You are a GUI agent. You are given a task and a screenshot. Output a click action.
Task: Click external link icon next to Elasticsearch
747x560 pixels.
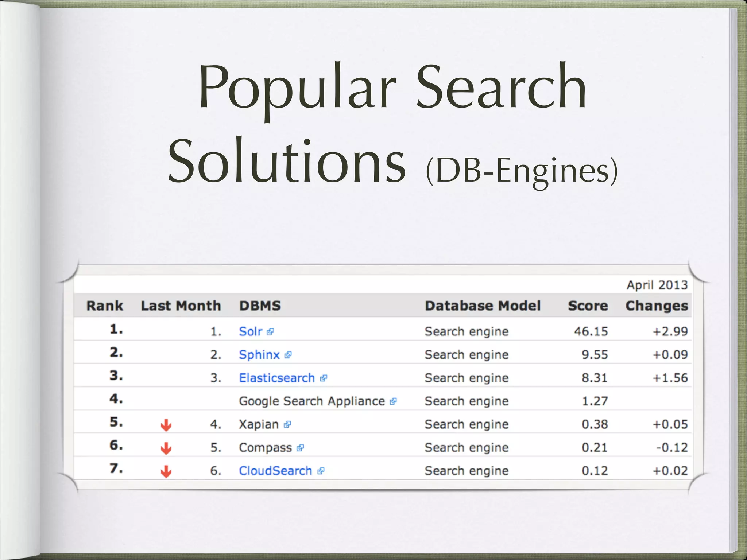coord(324,378)
